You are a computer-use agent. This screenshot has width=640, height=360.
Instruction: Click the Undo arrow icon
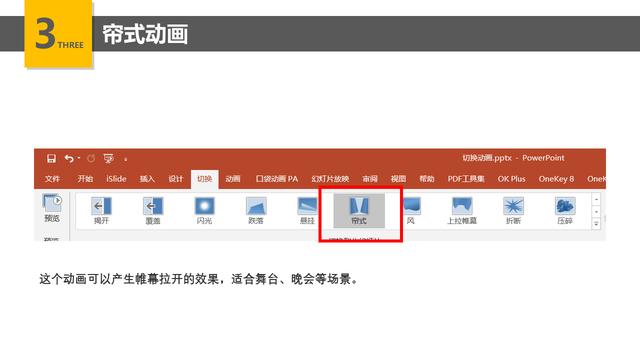(69, 158)
